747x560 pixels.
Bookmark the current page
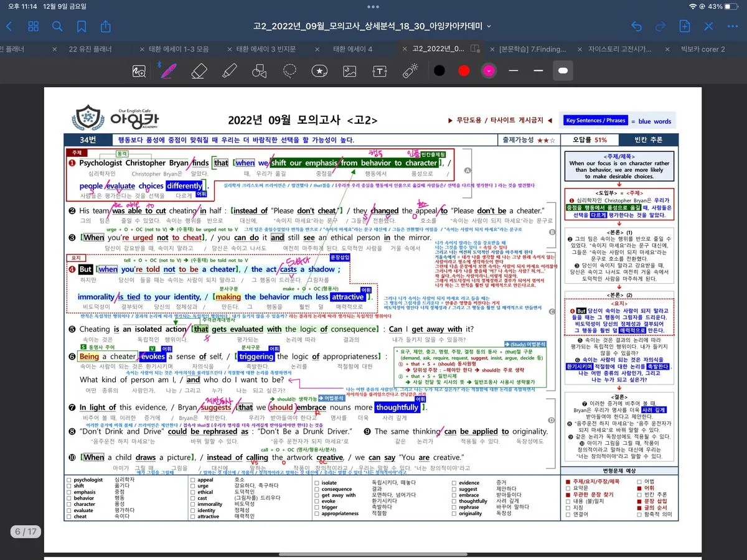click(x=82, y=26)
